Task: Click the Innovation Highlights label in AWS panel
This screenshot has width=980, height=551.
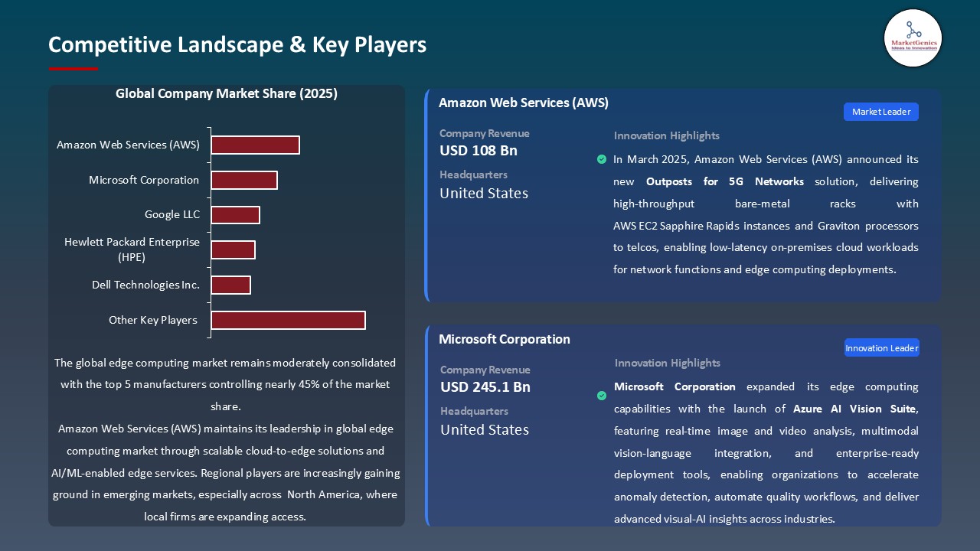Action: point(666,135)
